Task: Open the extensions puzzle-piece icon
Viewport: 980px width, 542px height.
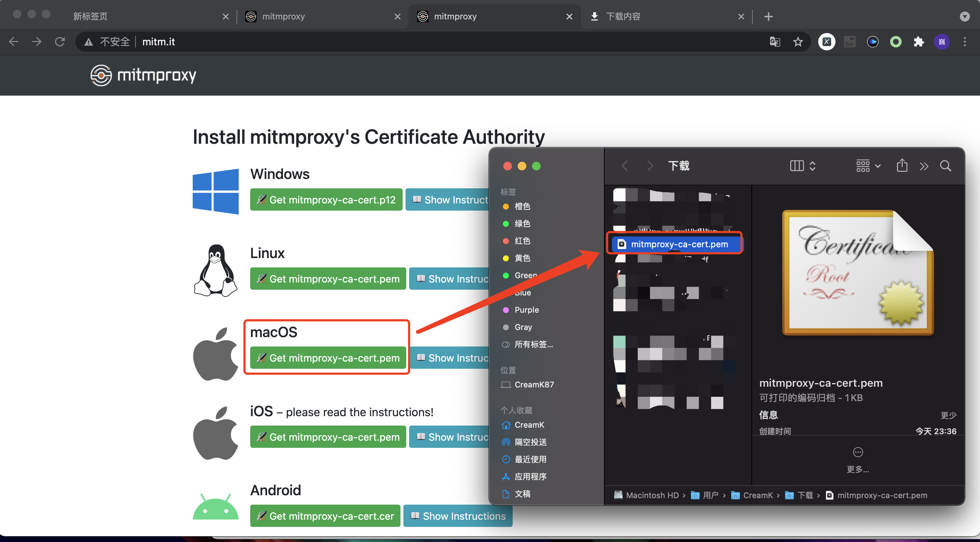Action: pyautogui.click(x=919, y=41)
